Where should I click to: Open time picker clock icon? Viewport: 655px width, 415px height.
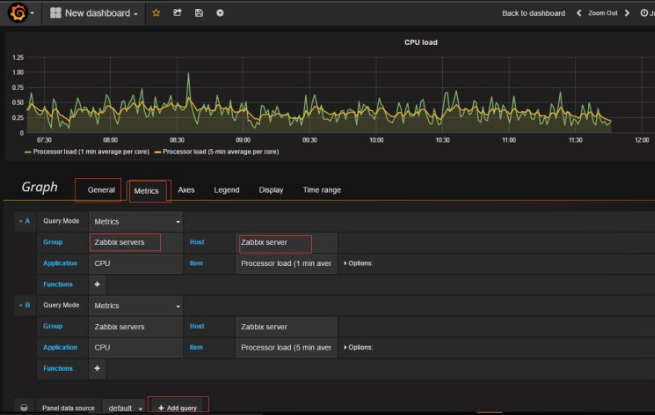point(644,13)
